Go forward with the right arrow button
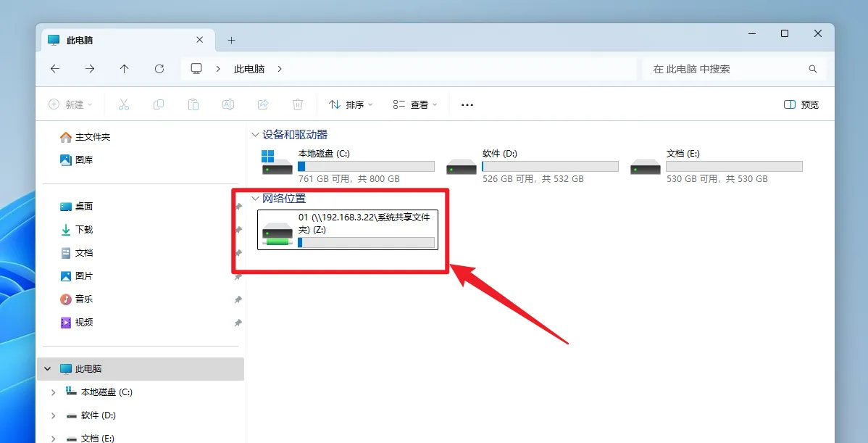Screen dimensions: 868x443 coord(90,69)
